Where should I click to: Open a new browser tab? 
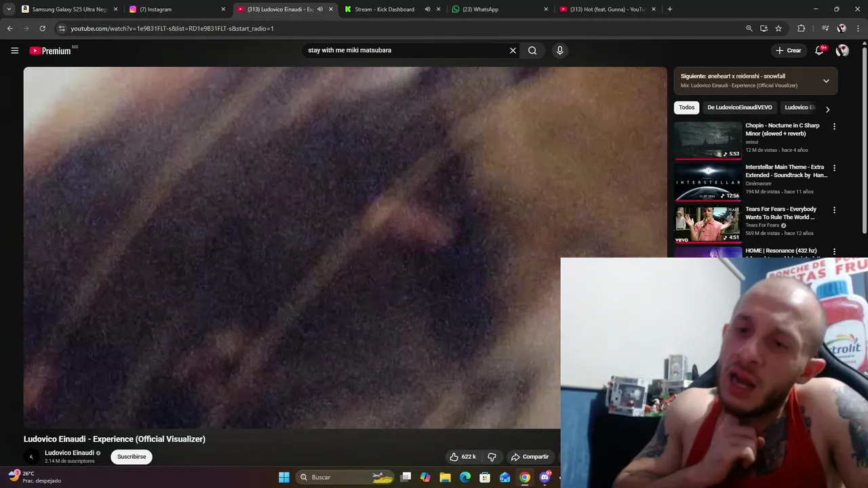(670, 9)
